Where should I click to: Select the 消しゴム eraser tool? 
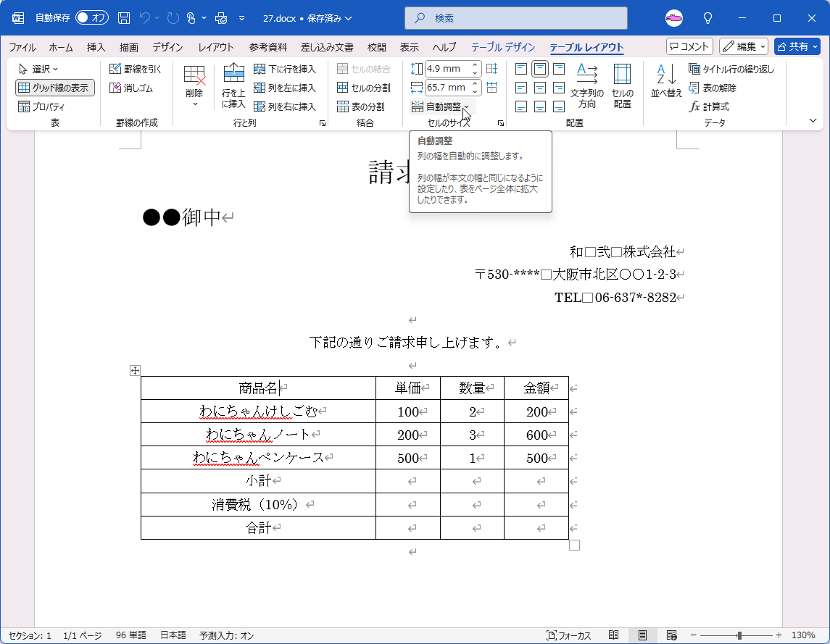[x=131, y=88]
